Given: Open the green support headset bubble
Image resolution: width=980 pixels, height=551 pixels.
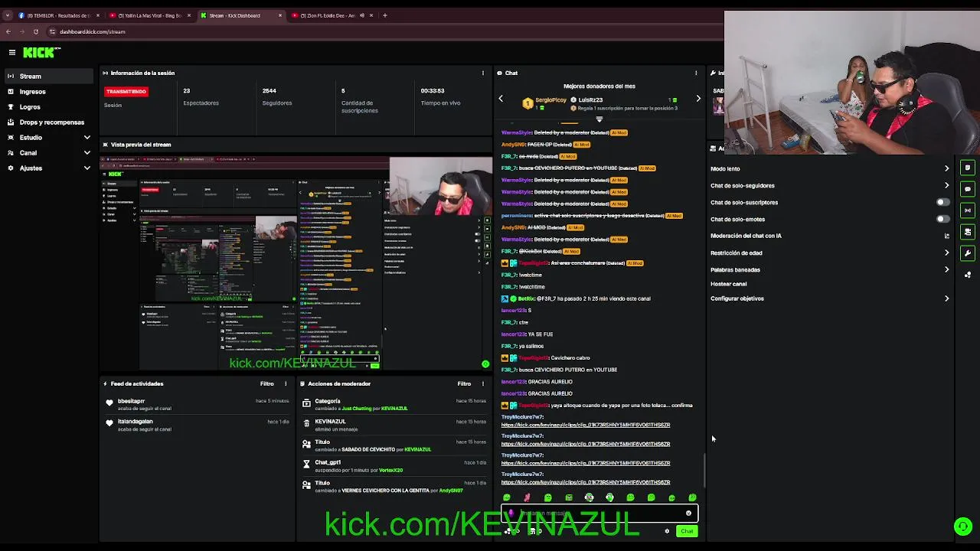Looking at the screenshot, I should coord(963,526).
